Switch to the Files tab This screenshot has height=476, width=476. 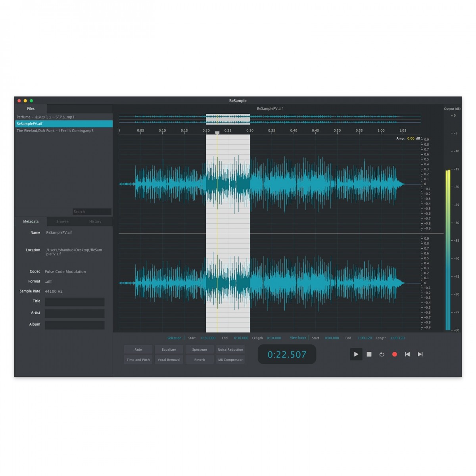click(31, 108)
